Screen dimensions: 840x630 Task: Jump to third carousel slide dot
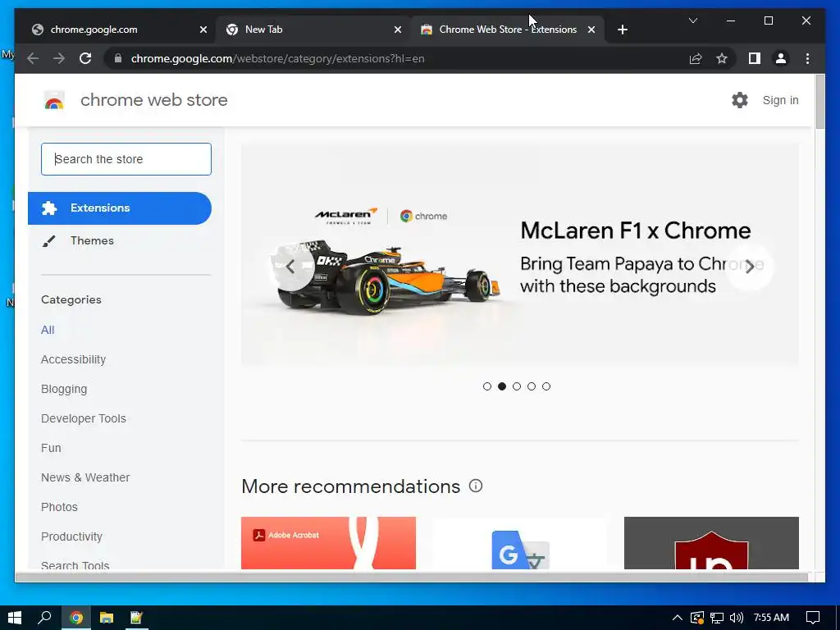(517, 386)
